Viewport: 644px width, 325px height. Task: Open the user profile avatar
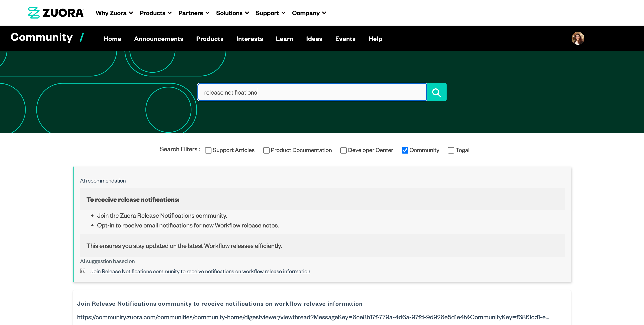click(x=578, y=39)
